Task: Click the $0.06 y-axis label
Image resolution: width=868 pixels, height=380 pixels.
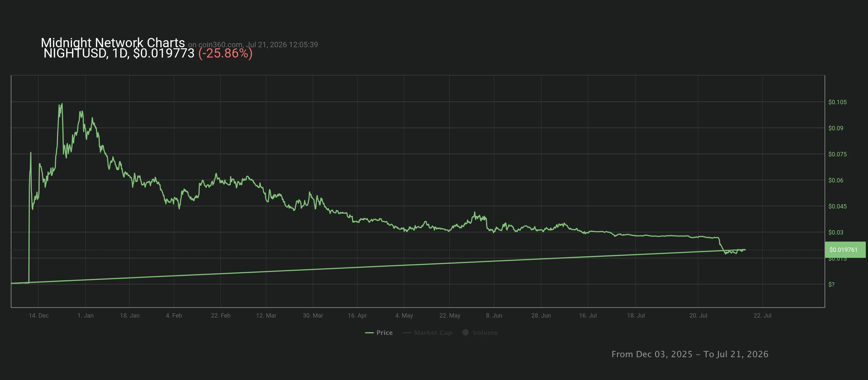Action: 836,180
